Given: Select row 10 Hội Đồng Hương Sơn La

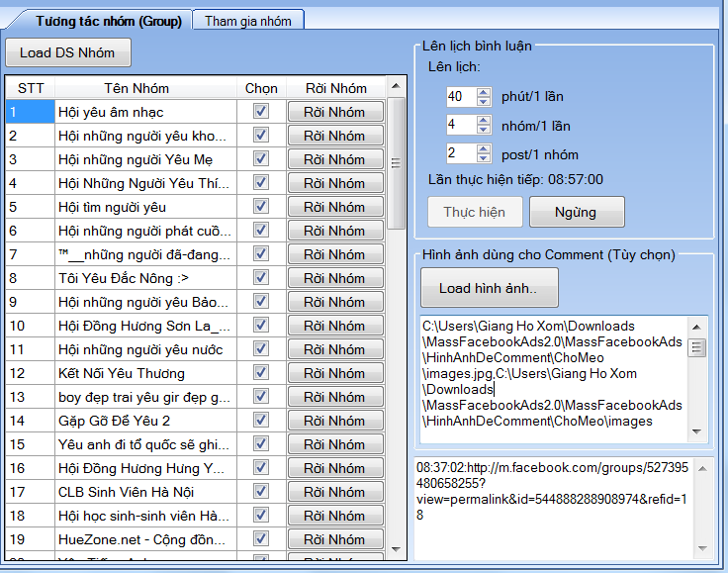Looking at the screenshot, I should coord(144,326).
